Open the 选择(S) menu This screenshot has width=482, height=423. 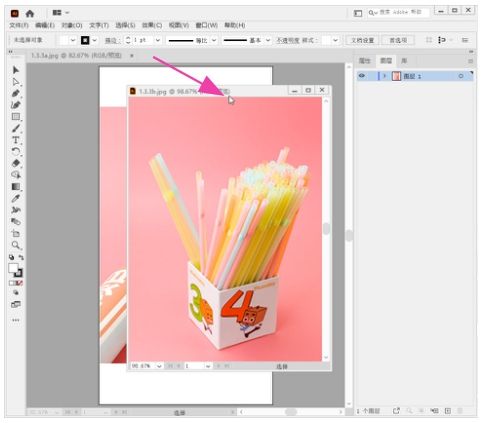pyautogui.click(x=125, y=25)
